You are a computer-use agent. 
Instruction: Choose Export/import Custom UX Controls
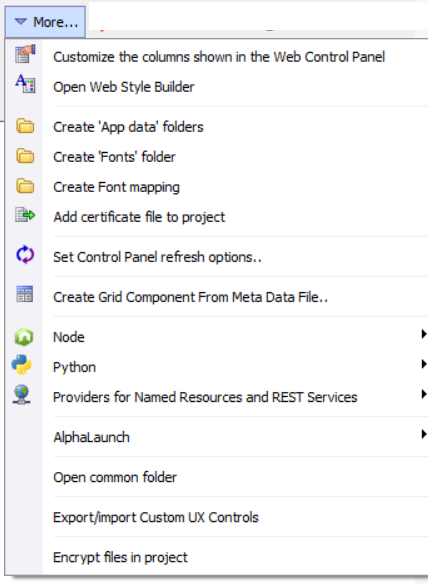pyautogui.click(x=216, y=517)
